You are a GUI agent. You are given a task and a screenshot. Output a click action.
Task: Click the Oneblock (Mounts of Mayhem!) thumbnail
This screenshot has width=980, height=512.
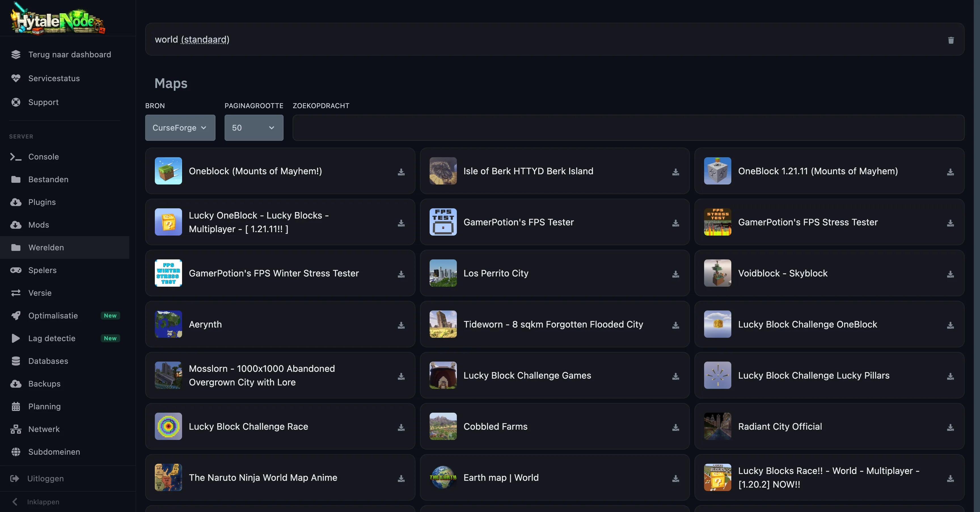coord(168,171)
